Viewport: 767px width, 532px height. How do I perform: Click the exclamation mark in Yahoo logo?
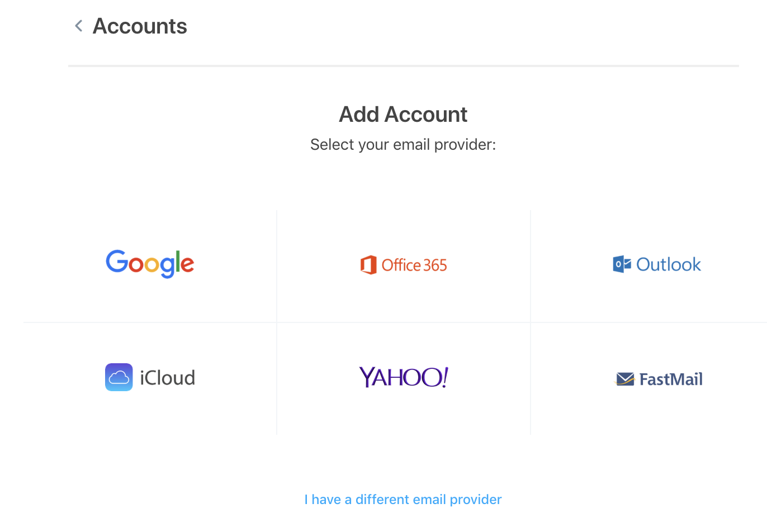(x=444, y=377)
